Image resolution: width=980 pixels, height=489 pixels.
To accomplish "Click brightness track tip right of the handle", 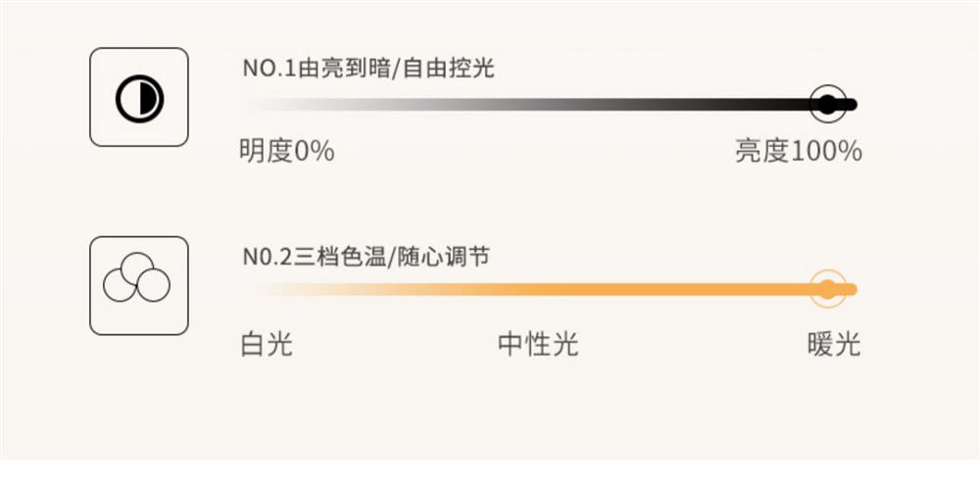I will [x=851, y=105].
